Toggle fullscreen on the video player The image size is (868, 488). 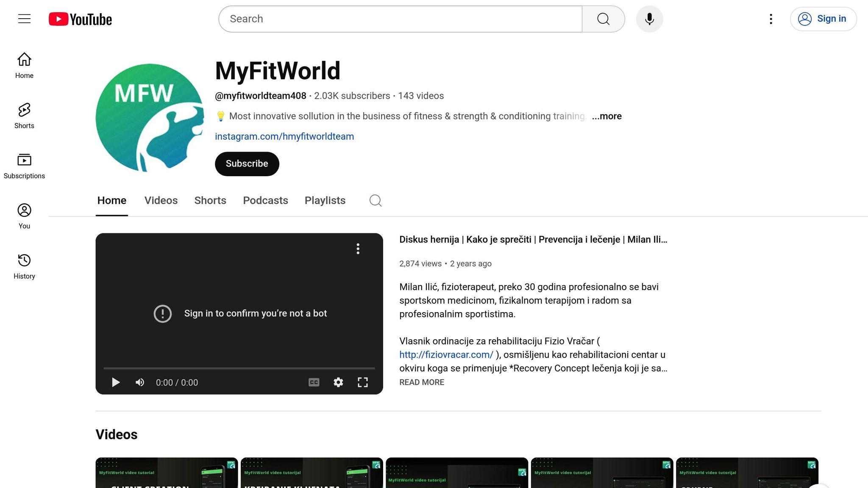(362, 382)
